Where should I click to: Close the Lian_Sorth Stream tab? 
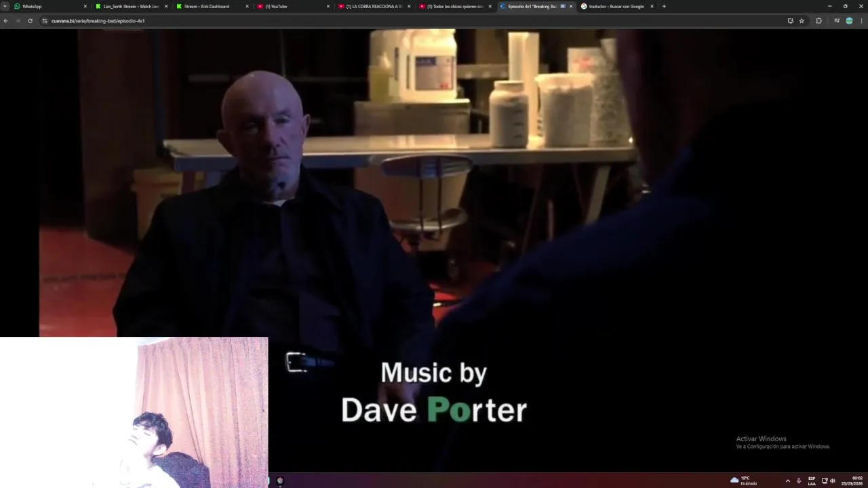[x=166, y=6]
